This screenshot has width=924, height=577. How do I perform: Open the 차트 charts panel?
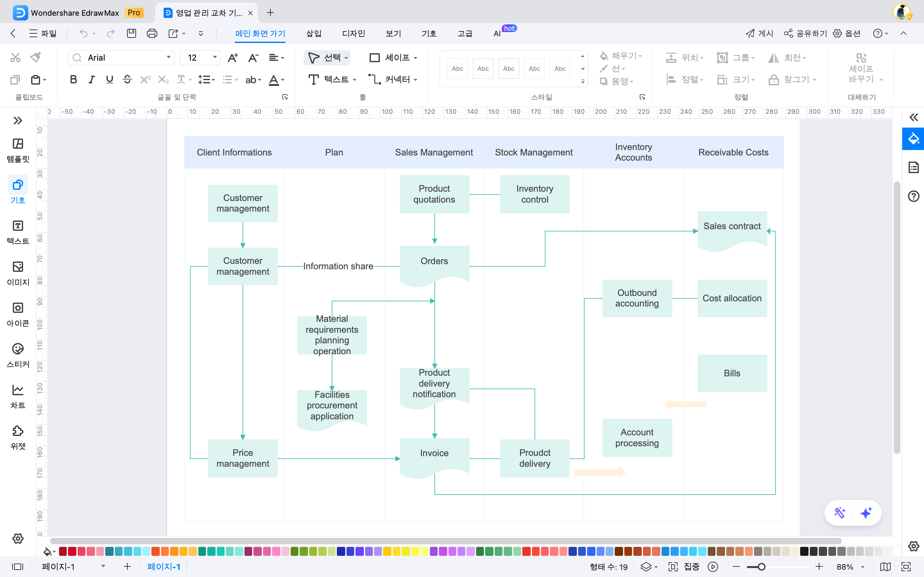[x=18, y=395]
